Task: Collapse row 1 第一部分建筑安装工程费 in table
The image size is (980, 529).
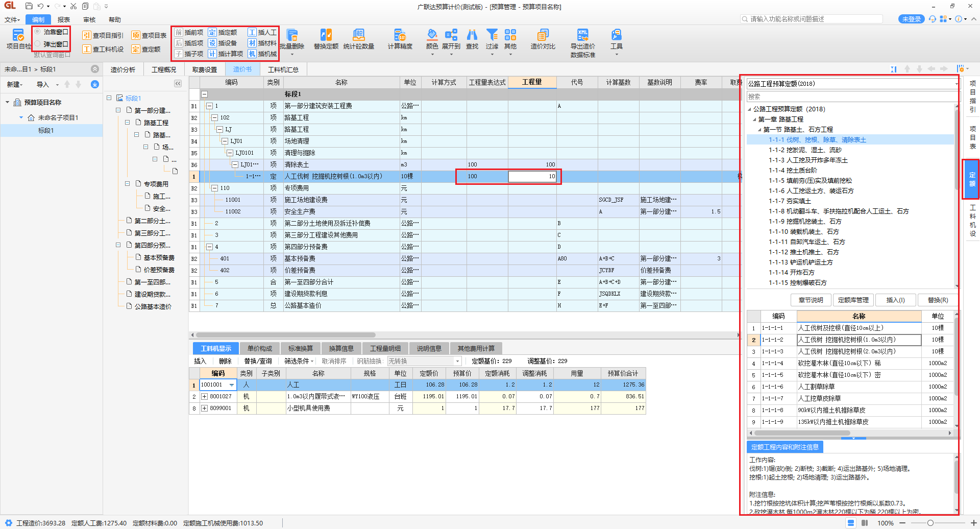Action: pyautogui.click(x=209, y=106)
